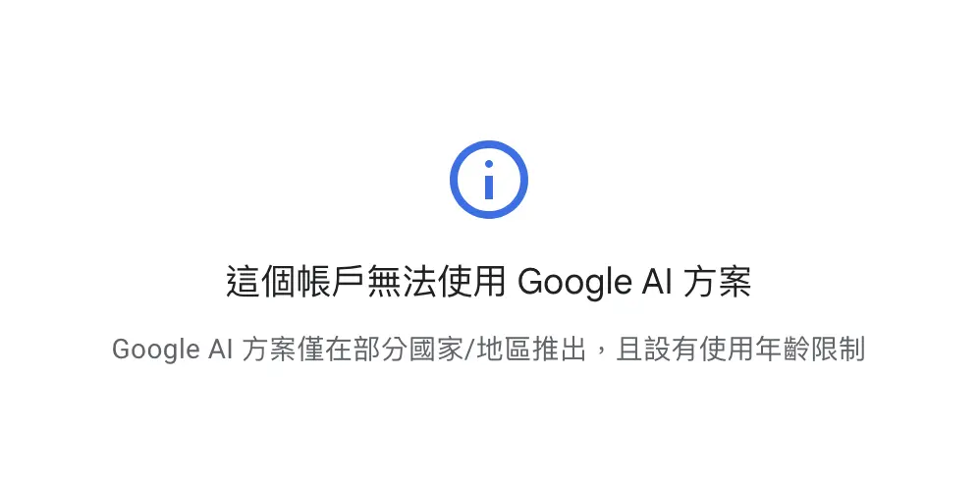Click the letters AI in the heading
This screenshot has height=485, width=980.
tap(658, 282)
